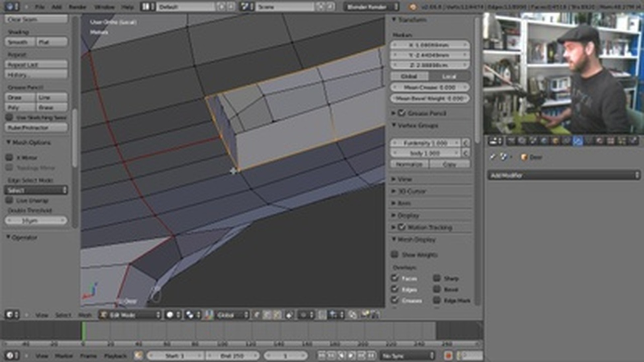Open the File menu

coord(40,7)
